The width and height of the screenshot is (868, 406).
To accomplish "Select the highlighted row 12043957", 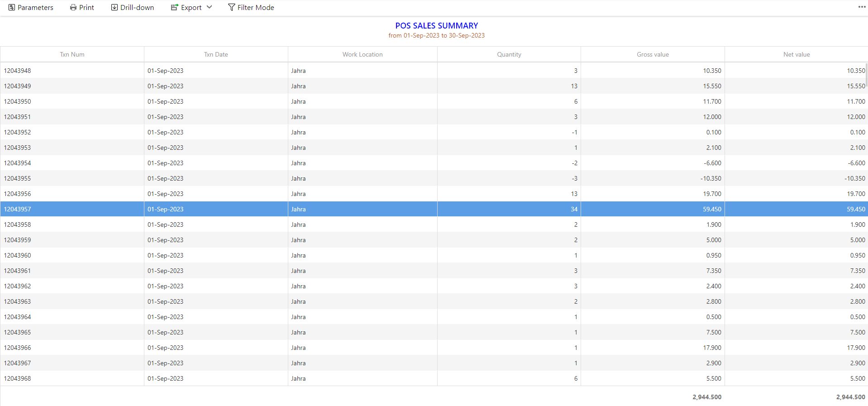I will coord(18,209).
